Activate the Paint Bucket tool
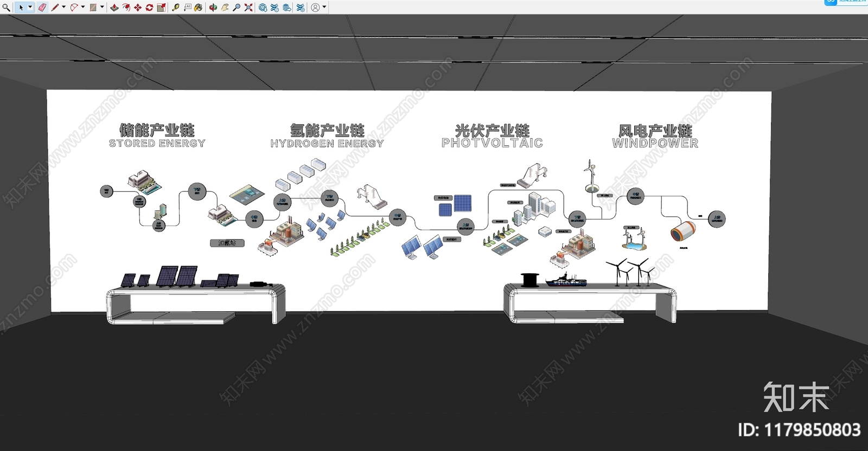The image size is (868, 451). [199, 8]
